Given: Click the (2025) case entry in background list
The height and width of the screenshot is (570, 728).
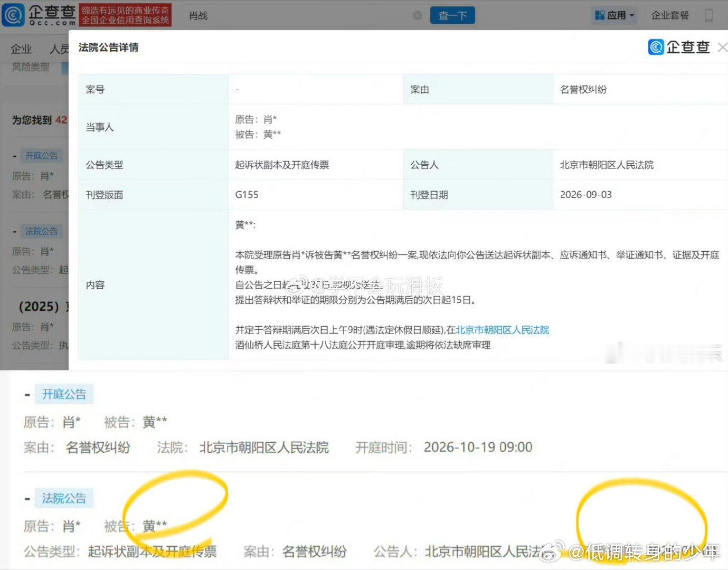Looking at the screenshot, I should click(x=43, y=306).
